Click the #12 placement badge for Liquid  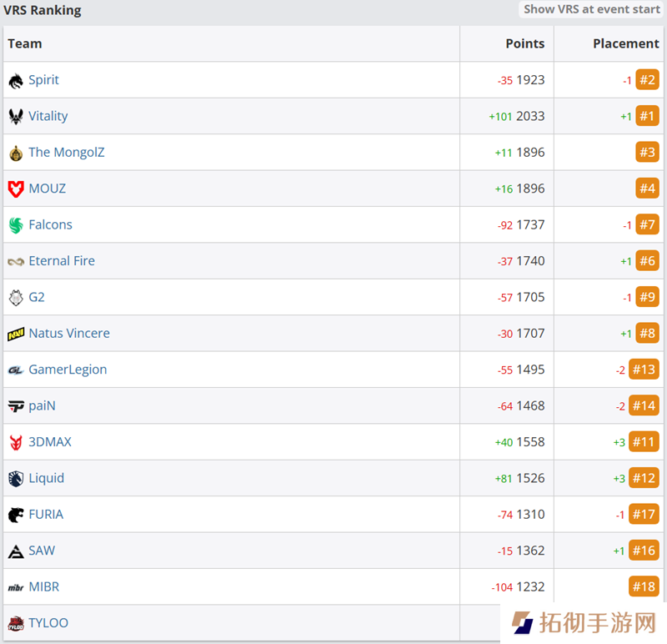(644, 478)
